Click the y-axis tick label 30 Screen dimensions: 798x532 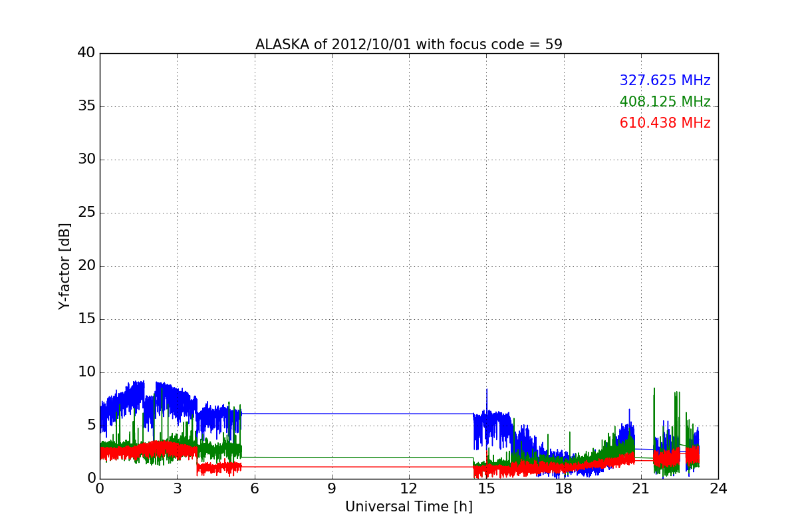click(x=86, y=160)
